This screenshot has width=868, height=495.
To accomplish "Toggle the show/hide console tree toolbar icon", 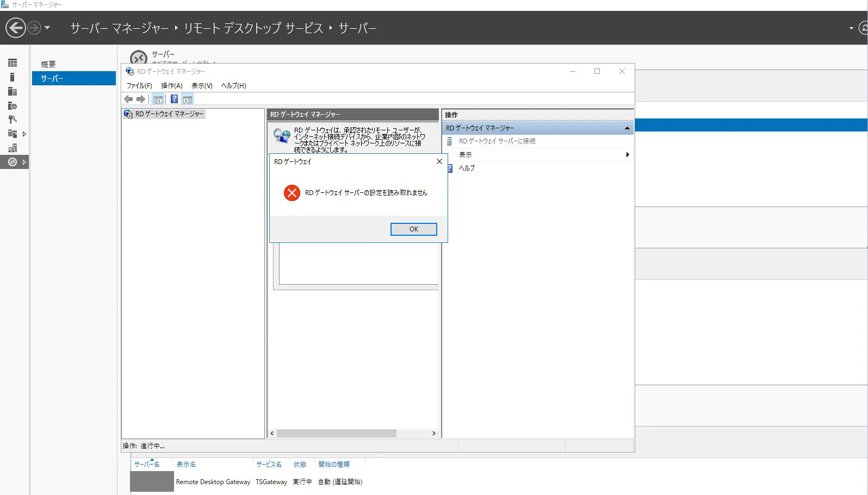I will click(x=158, y=99).
